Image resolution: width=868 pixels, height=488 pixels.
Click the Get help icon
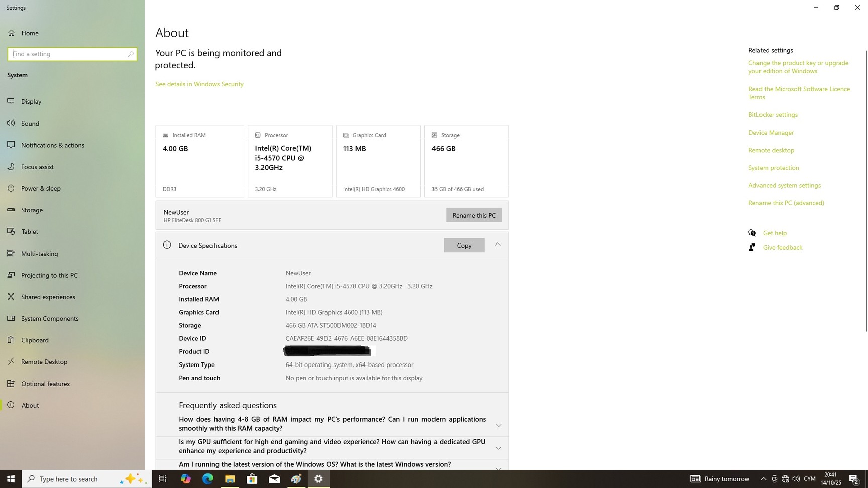(752, 233)
